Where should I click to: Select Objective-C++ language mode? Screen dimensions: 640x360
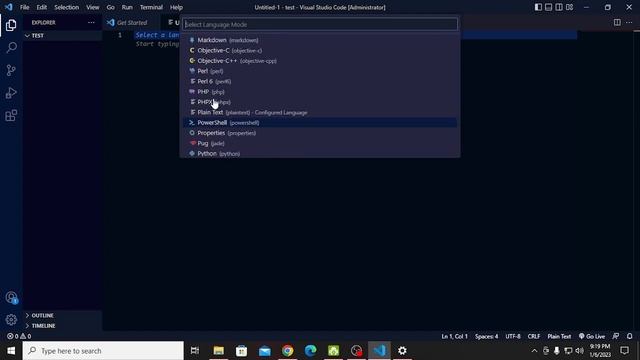[320, 61]
